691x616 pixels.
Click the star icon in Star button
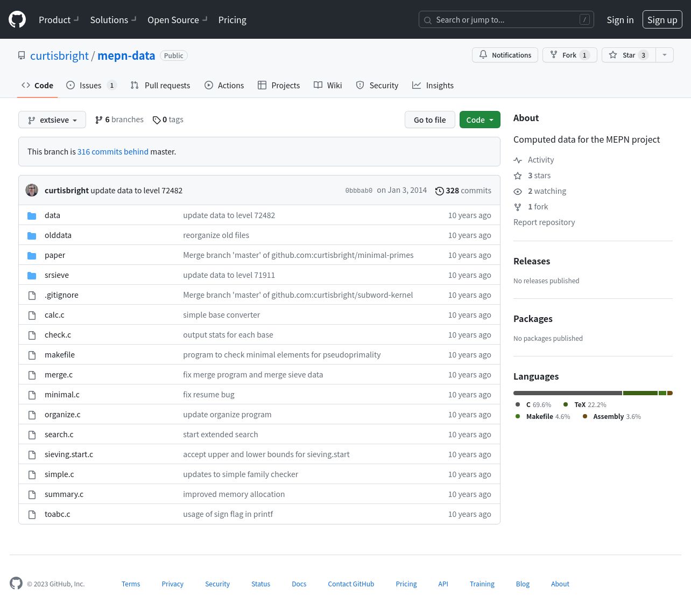[x=613, y=55]
